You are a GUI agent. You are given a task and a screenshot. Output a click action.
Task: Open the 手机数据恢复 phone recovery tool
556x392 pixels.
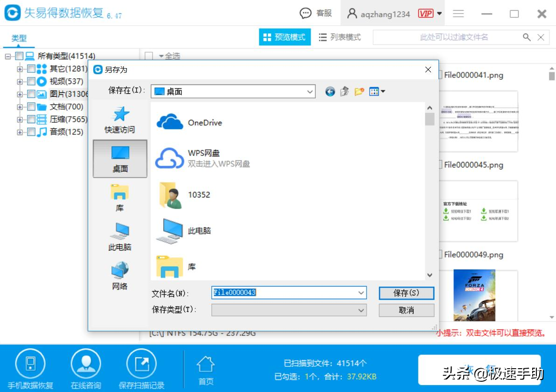(x=29, y=369)
